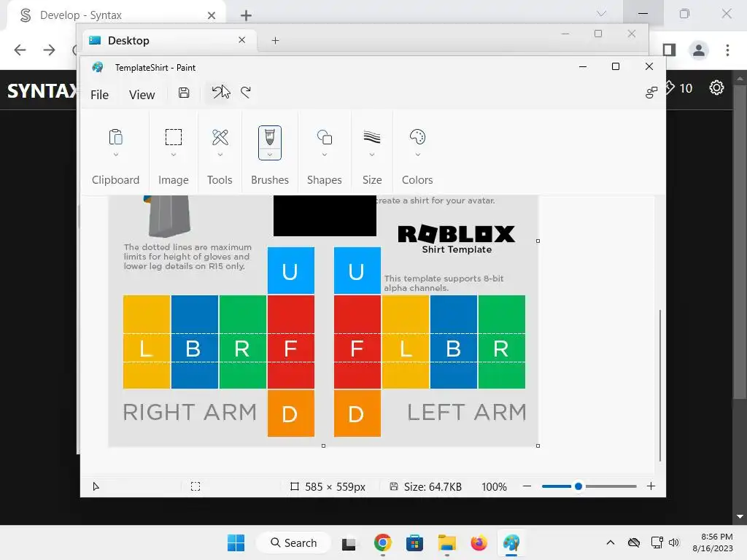Click the zoom out minus button
Image resolution: width=747 pixels, height=560 pixels.
[x=527, y=486]
